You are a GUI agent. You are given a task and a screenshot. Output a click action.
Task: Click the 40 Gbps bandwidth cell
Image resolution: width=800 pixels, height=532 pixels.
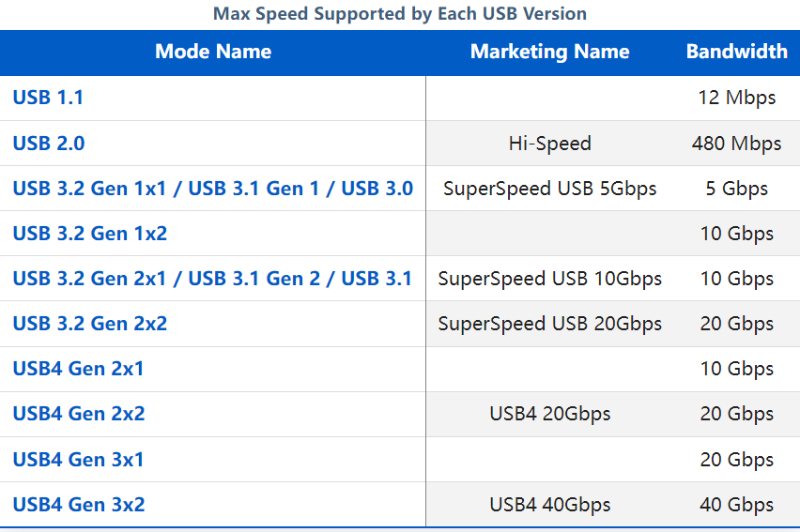point(737,505)
